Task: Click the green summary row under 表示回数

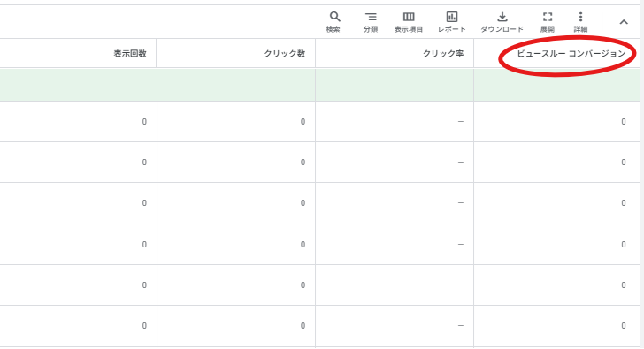Action: point(78,85)
